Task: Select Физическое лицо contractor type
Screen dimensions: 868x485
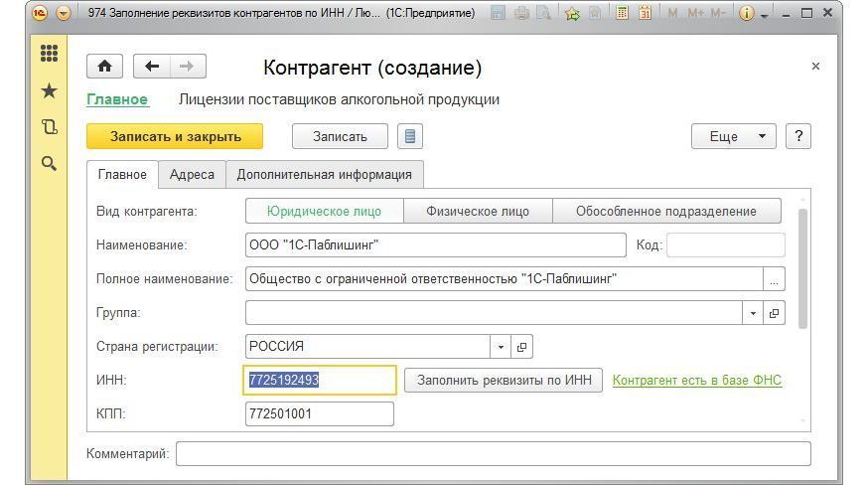Action: coord(478,211)
